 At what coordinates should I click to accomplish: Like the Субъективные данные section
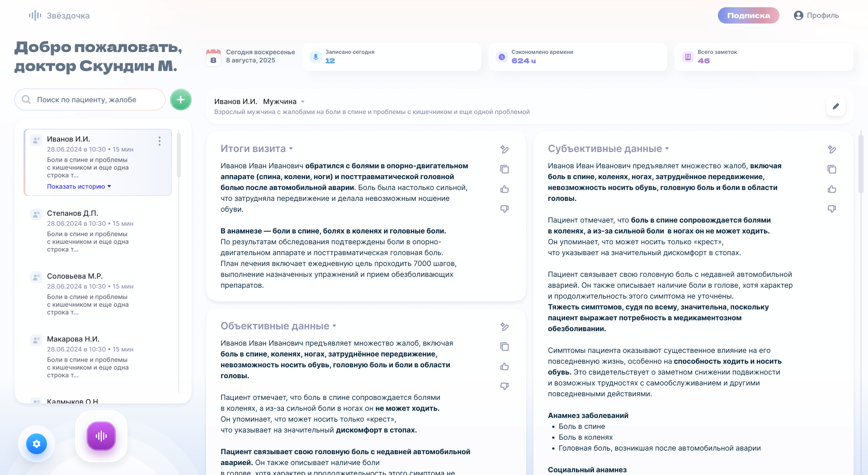(832, 189)
